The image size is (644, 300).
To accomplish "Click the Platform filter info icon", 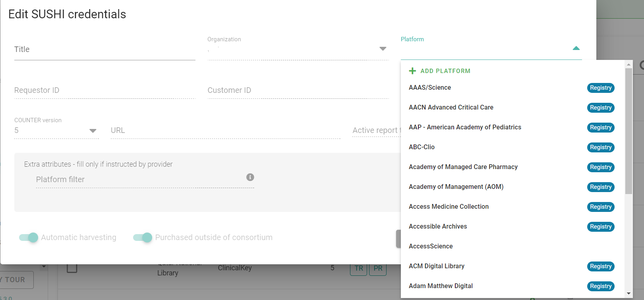I will click(x=250, y=177).
